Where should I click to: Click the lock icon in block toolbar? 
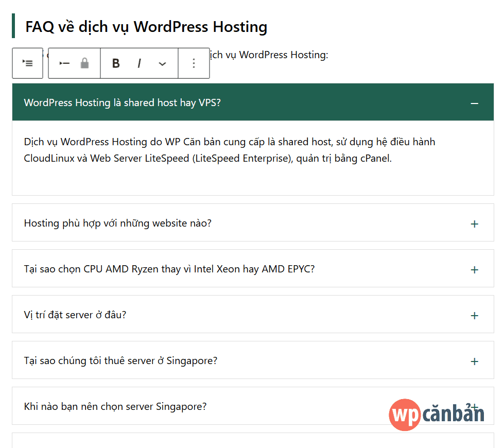84,63
